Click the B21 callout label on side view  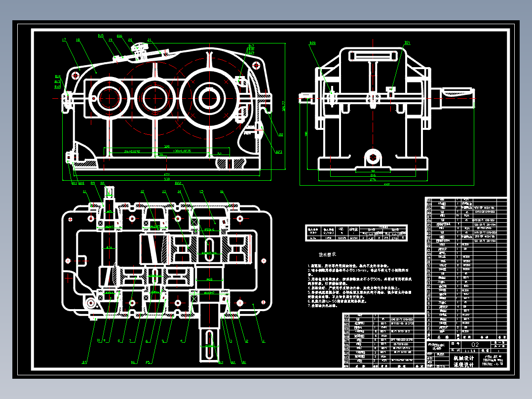coord(407,43)
